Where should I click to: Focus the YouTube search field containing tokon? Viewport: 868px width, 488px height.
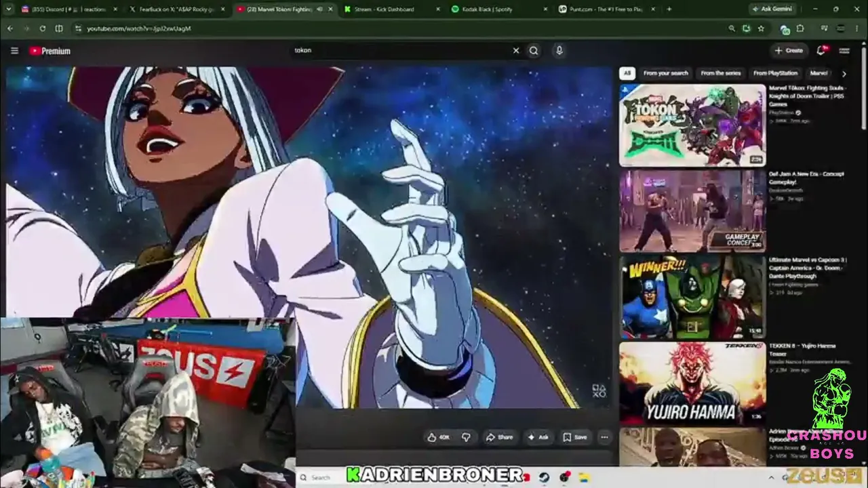400,50
